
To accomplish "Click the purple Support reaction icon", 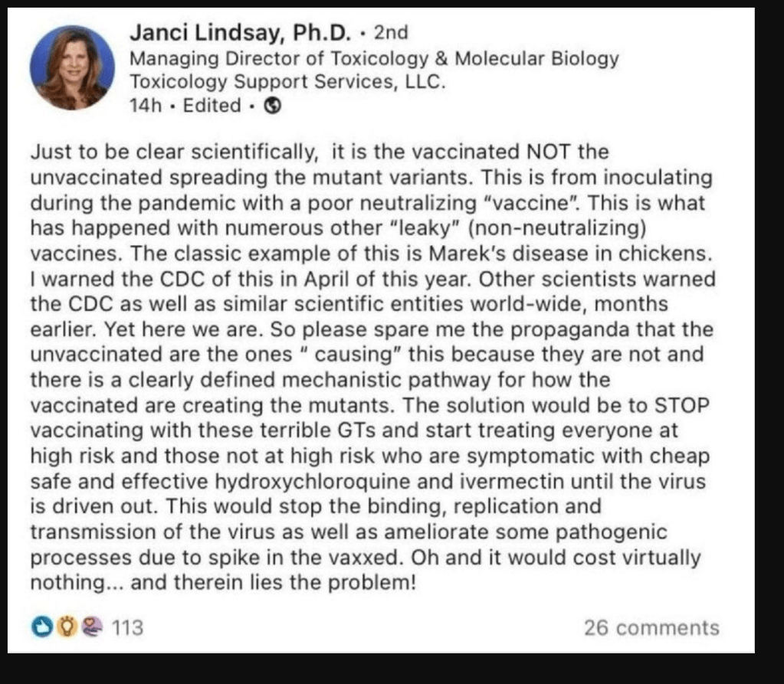I will [x=93, y=628].
